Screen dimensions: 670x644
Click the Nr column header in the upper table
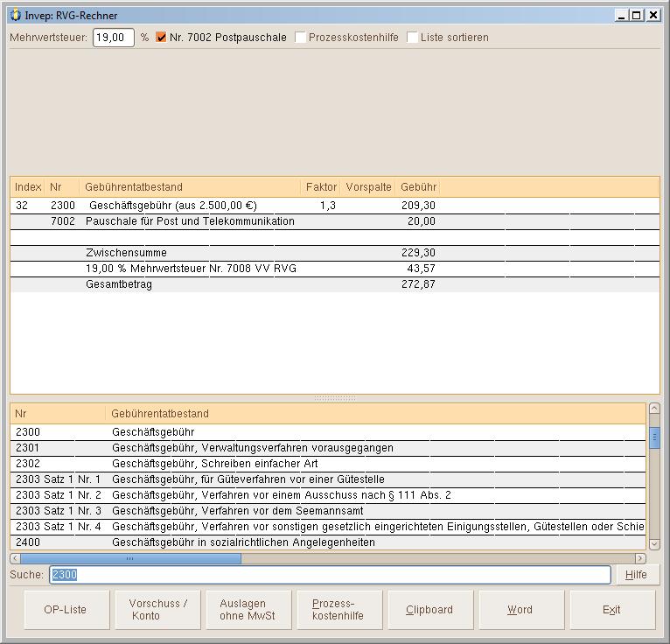coord(61,186)
